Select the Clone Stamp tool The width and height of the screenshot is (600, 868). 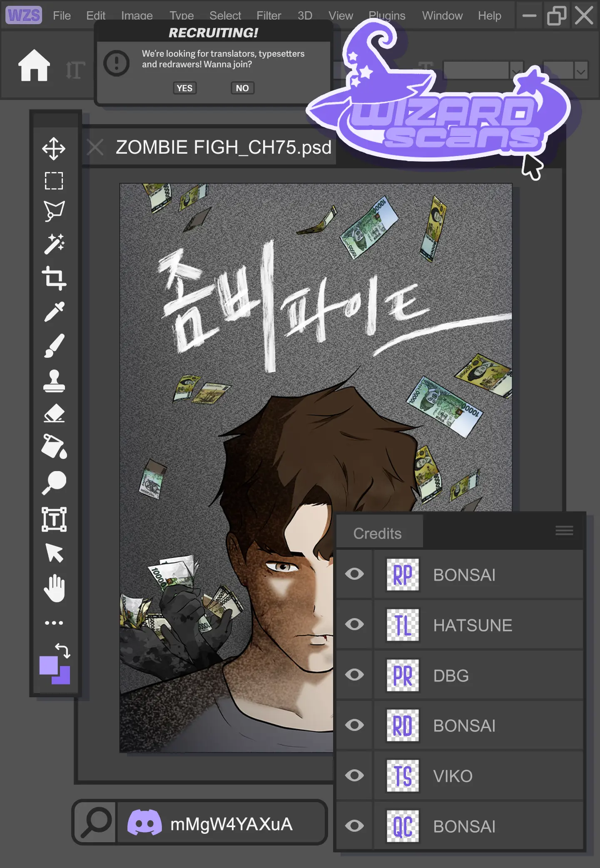click(x=54, y=381)
